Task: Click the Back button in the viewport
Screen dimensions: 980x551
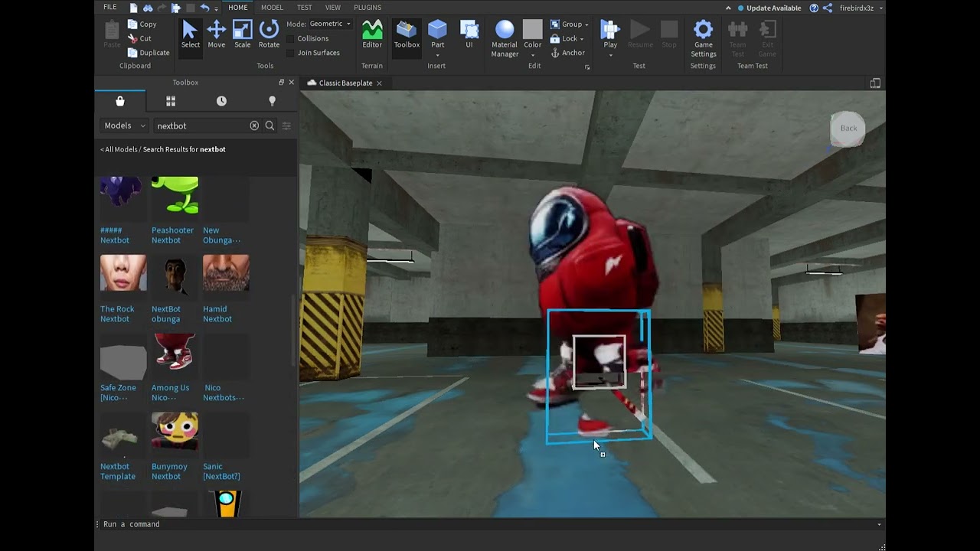Action: [848, 128]
